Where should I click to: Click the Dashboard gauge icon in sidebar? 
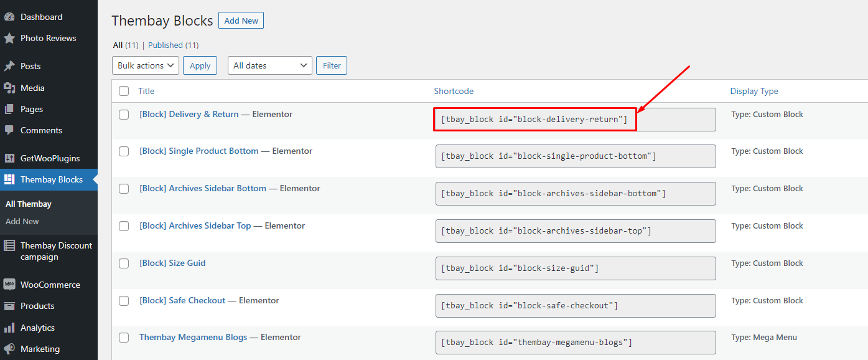pyautogui.click(x=9, y=17)
